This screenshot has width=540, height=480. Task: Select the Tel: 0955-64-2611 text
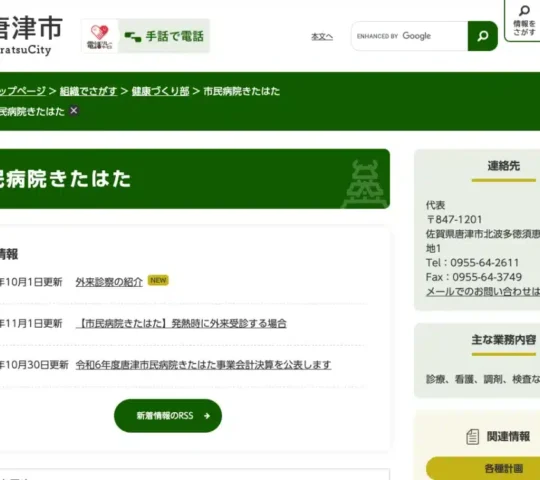coord(472,262)
